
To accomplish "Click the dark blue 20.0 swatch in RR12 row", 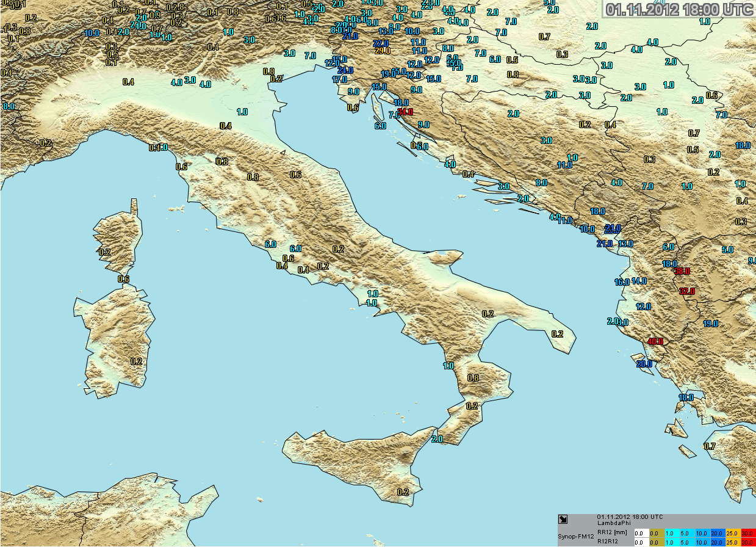I will click(x=716, y=532).
